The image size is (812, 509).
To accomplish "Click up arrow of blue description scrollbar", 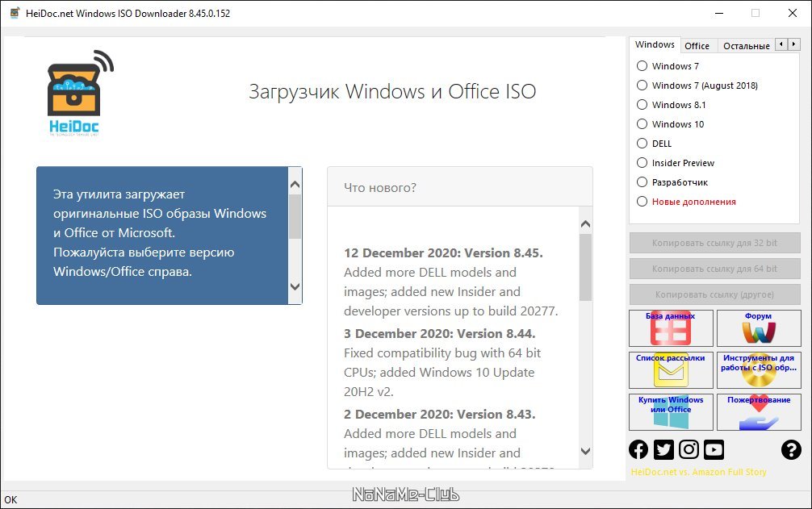I will tap(295, 185).
